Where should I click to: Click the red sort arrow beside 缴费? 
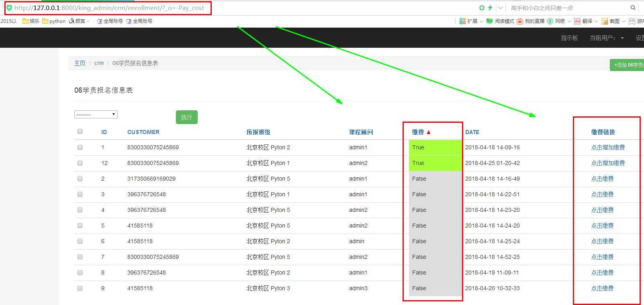tap(429, 132)
